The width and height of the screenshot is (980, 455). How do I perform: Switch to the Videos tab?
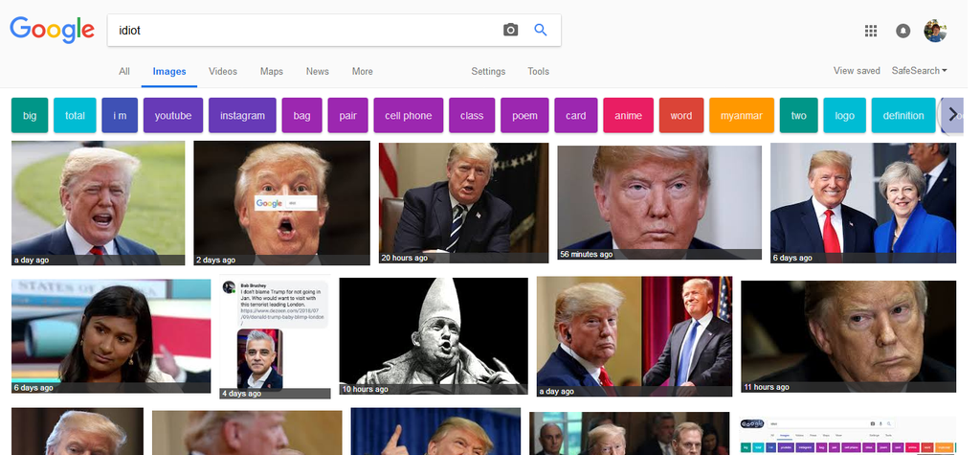(x=223, y=72)
